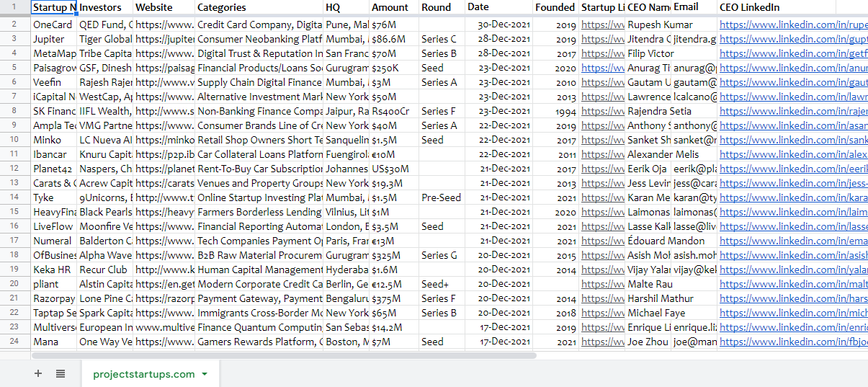Viewport: 868px width, 387px height.
Task: Select the Categories header cell
Action: coord(259,7)
